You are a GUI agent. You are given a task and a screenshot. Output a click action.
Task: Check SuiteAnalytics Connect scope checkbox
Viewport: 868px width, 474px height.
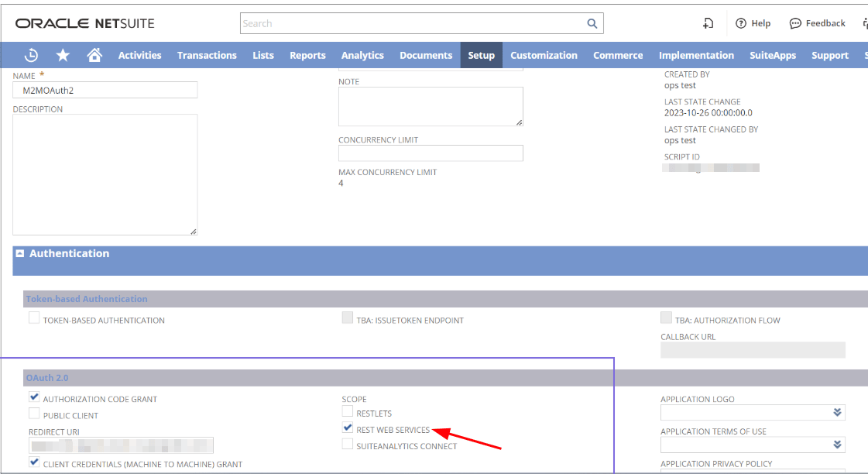tap(348, 444)
